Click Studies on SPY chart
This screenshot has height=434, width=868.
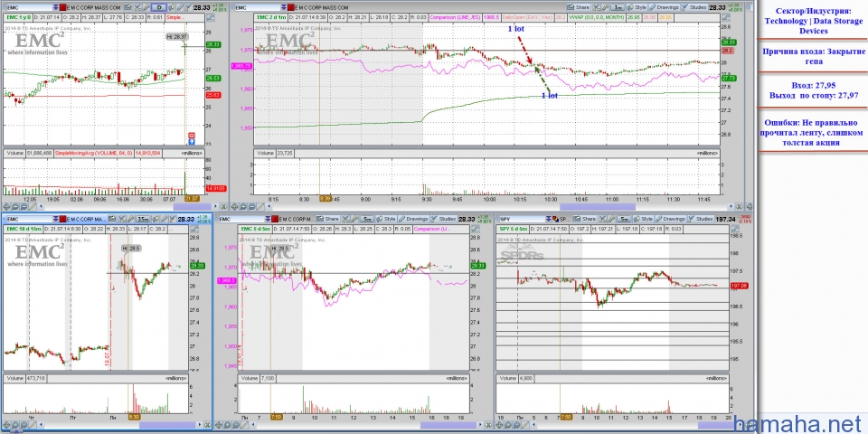coord(701,219)
